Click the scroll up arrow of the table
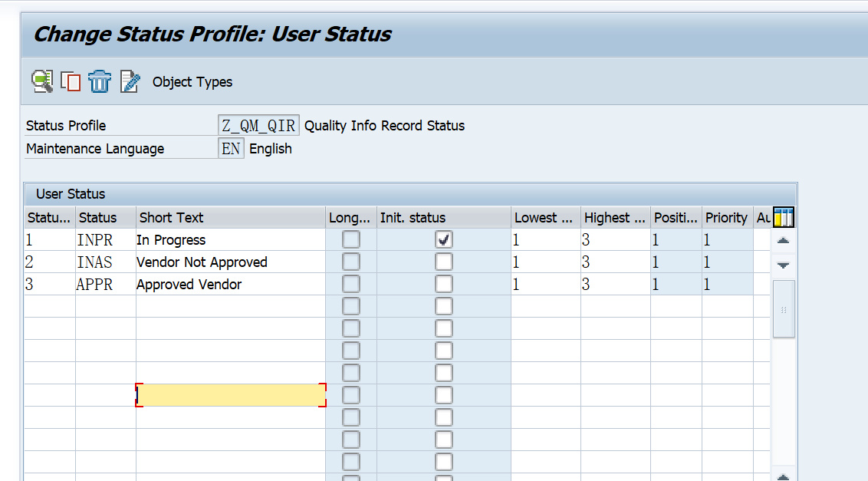 (x=783, y=241)
